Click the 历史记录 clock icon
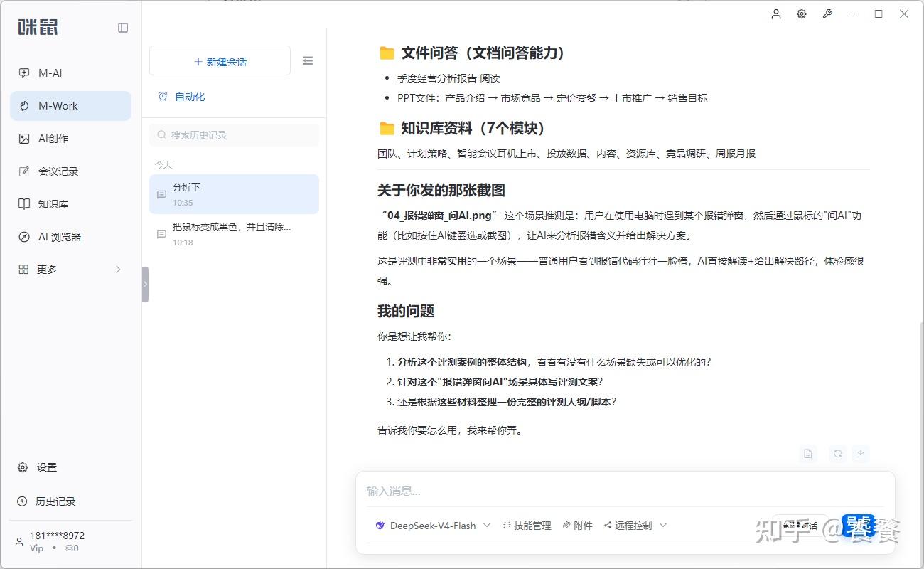The height and width of the screenshot is (569, 924). pos(23,501)
